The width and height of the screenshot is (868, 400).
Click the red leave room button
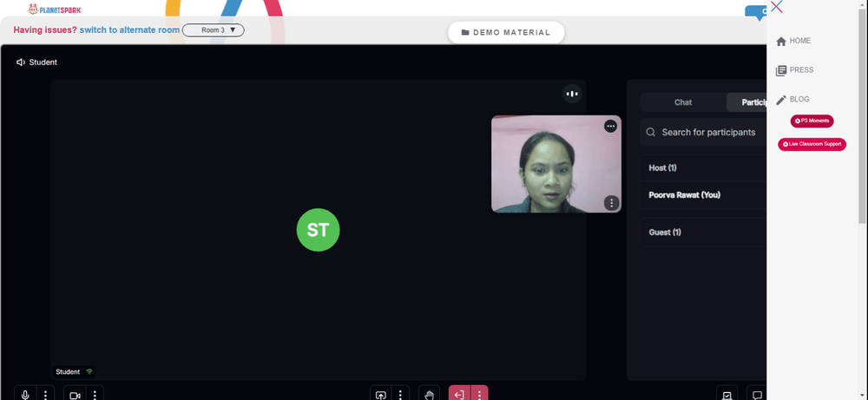pos(459,395)
